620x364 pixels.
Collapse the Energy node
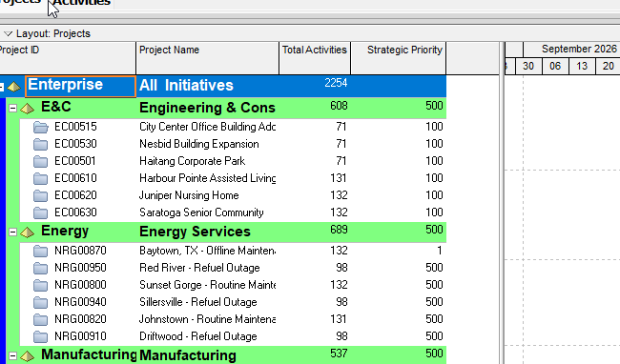(x=12, y=233)
